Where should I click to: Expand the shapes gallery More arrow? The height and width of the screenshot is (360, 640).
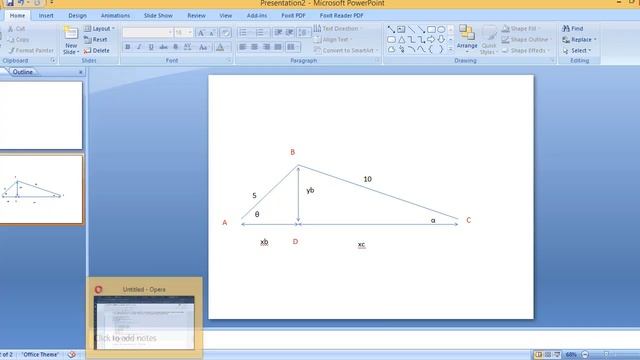coord(451,49)
